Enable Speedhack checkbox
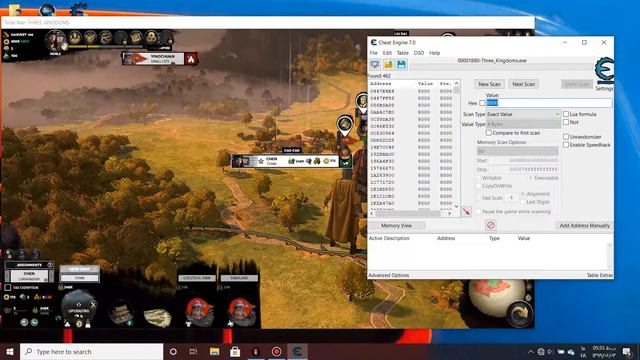This screenshot has height=360, width=640. (566, 145)
